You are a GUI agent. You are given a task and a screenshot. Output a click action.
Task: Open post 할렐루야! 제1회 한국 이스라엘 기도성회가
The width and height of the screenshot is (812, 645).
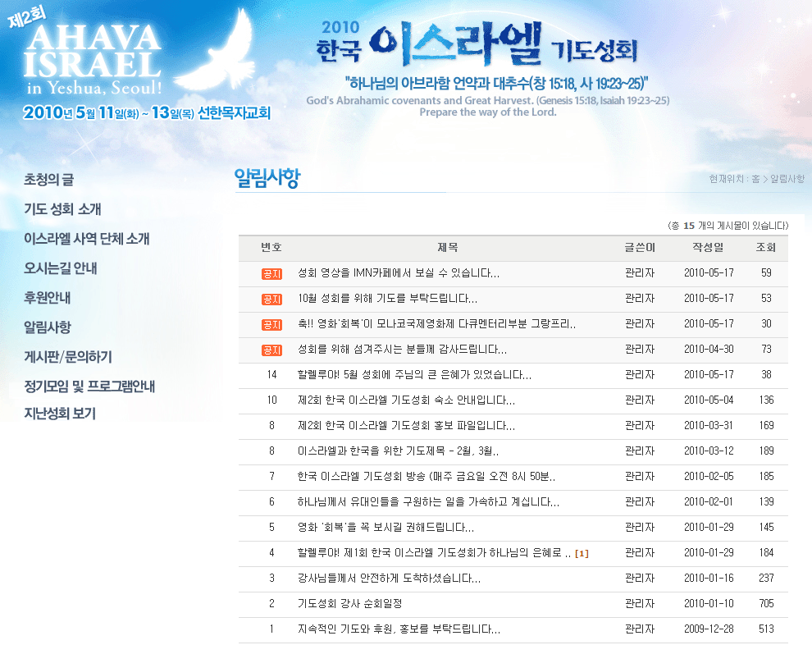434,553
